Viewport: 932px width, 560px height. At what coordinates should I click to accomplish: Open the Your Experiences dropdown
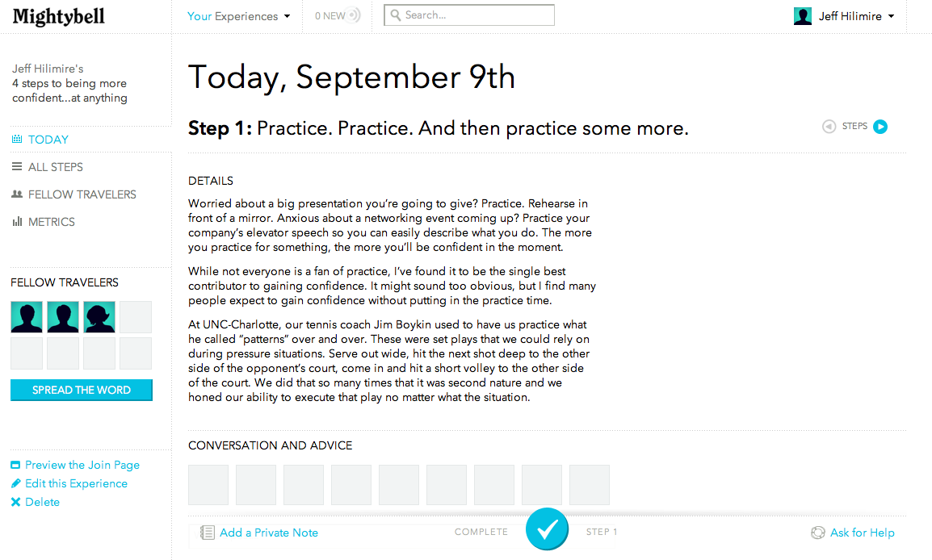(238, 16)
